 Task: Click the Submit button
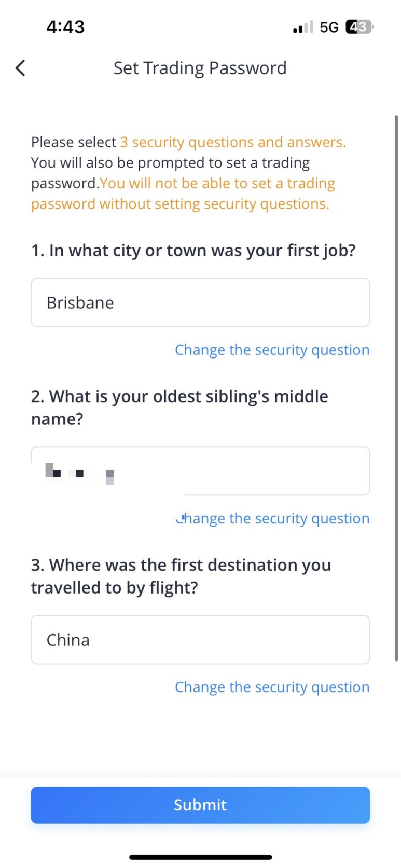coord(200,805)
